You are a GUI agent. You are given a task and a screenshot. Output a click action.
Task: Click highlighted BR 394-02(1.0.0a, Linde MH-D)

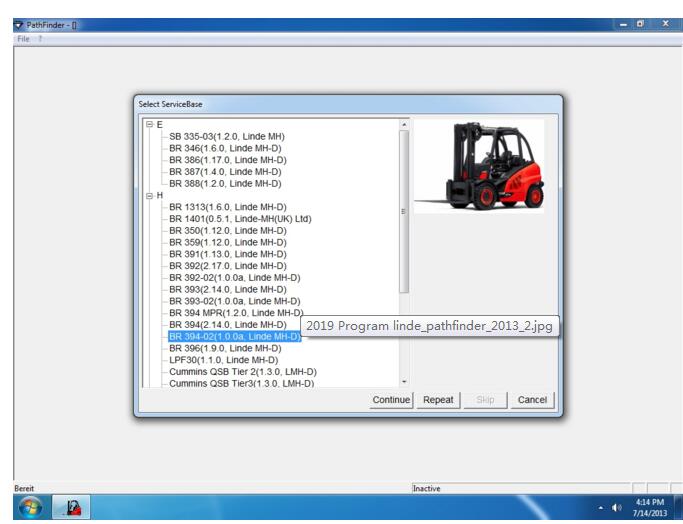235,336
